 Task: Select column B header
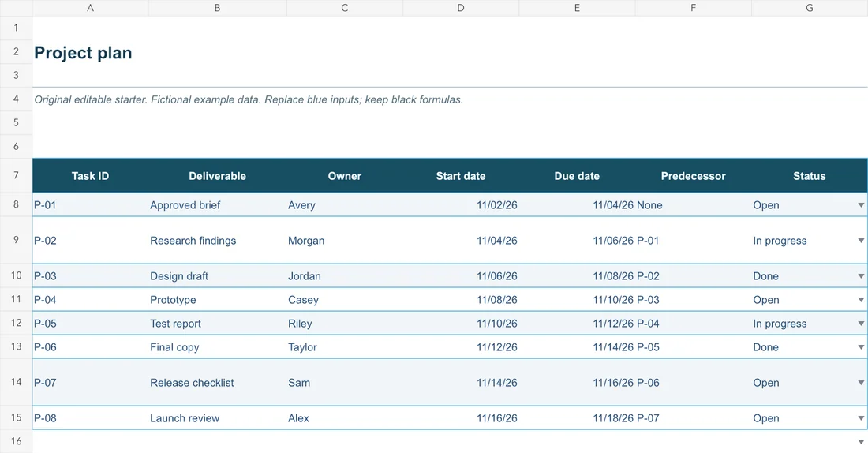tap(218, 8)
